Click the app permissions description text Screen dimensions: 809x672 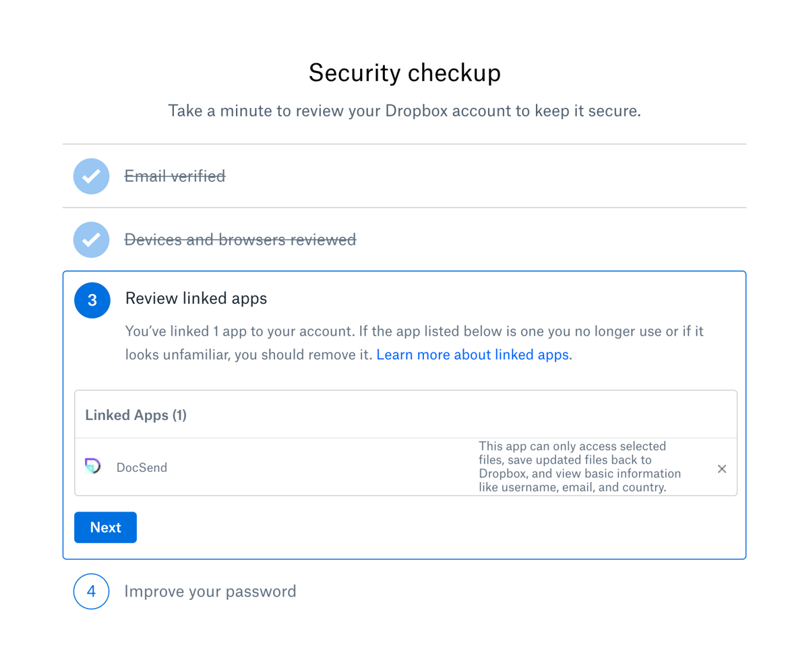point(572,466)
